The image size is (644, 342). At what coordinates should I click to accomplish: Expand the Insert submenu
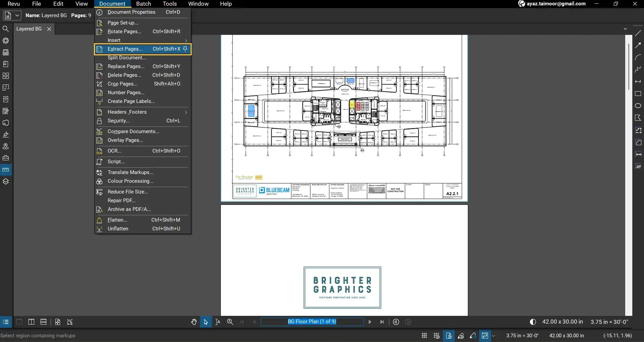tap(143, 40)
